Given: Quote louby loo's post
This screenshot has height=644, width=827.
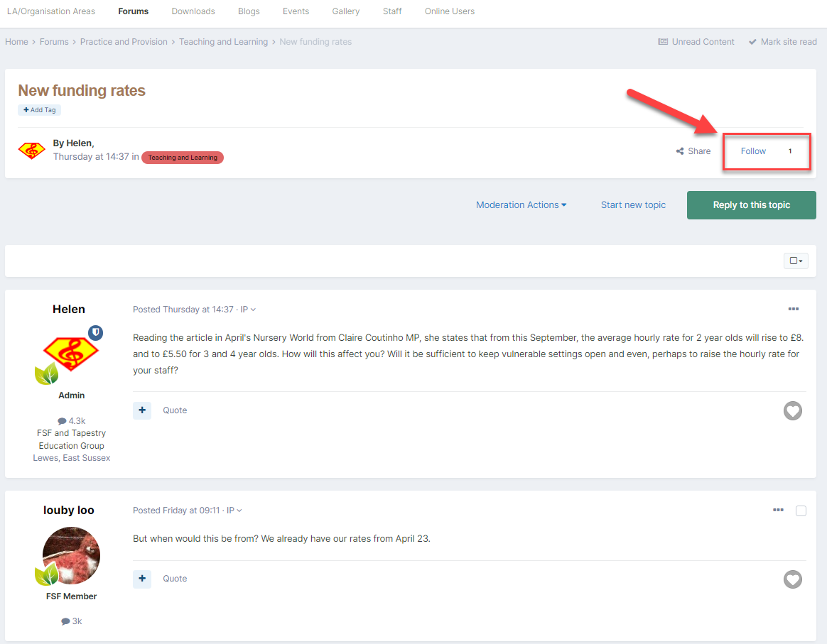Looking at the screenshot, I should tap(175, 579).
